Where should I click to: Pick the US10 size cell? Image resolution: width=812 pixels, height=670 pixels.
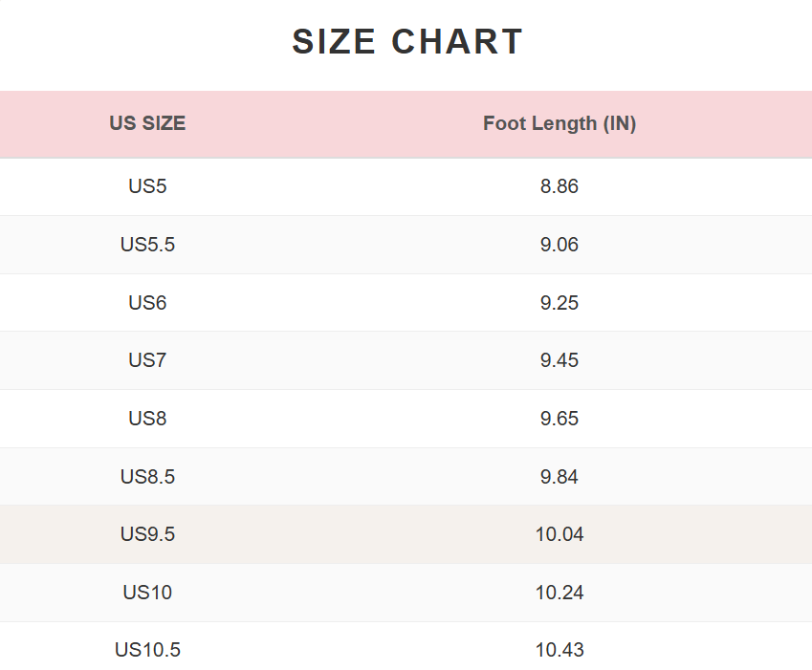(x=147, y=593)
